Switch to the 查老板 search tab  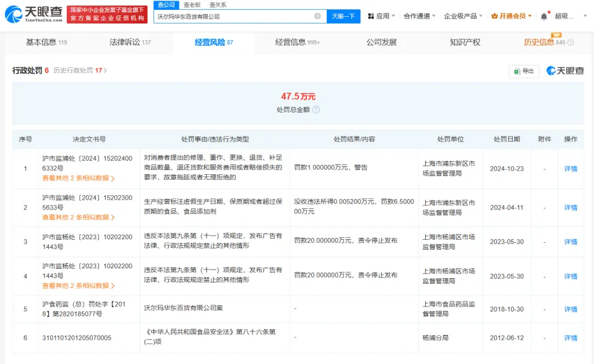192,4
